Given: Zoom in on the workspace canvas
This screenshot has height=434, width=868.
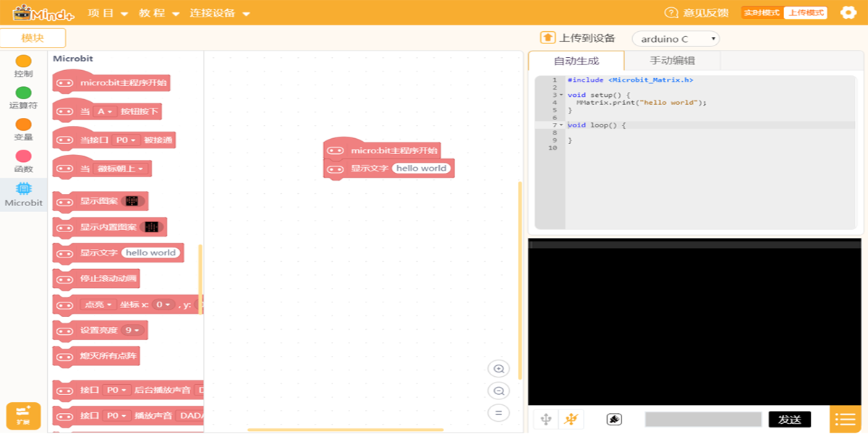Looking at the screenshot, I should tap(498, 368).
